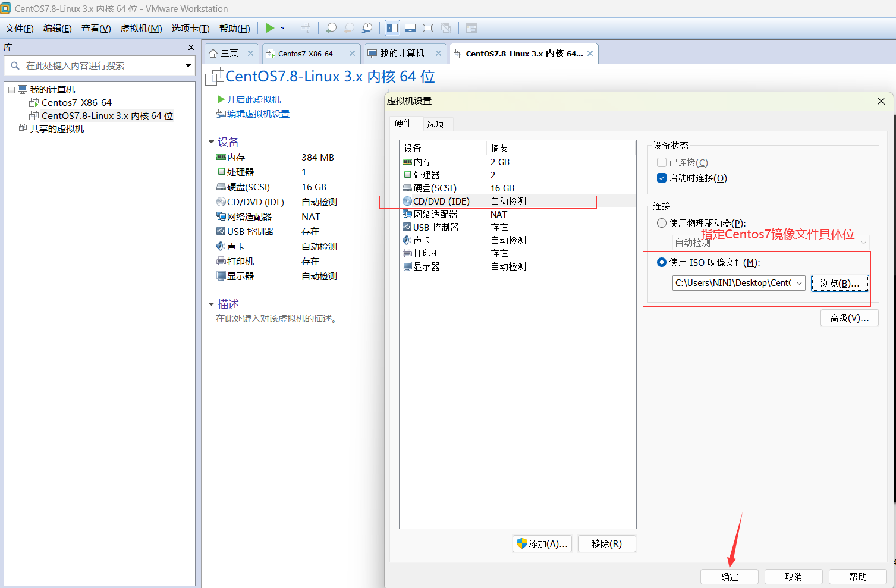Viewport: 896px width, 588px height.
Task: Open the ISO image path combo box
Action: pyautogui.click(x=739, y=283)
